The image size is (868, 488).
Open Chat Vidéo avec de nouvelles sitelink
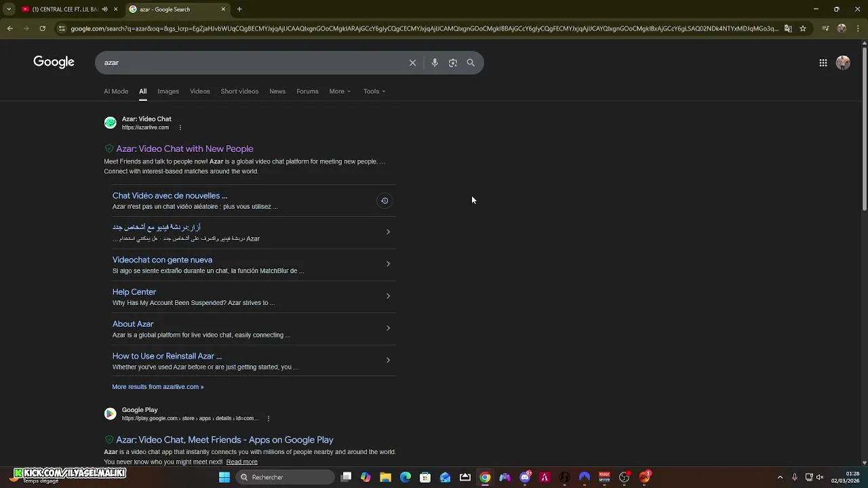(x=170, y=195)
